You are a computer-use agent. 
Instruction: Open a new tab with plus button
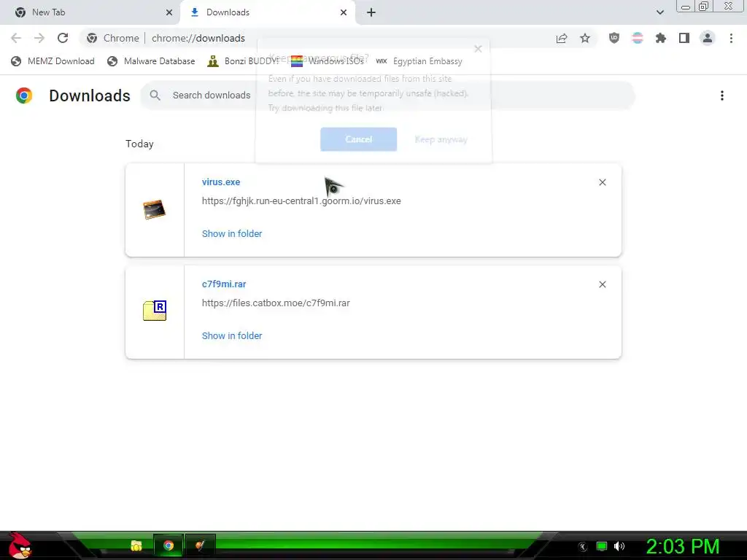[371, 12]
